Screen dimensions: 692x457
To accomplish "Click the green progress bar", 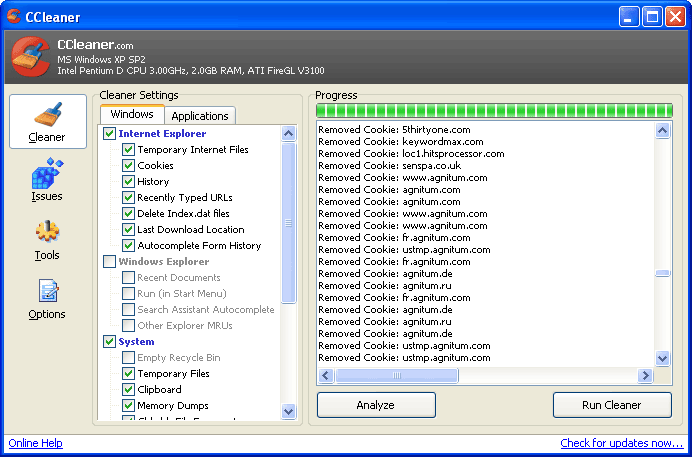I will point(494,110).
